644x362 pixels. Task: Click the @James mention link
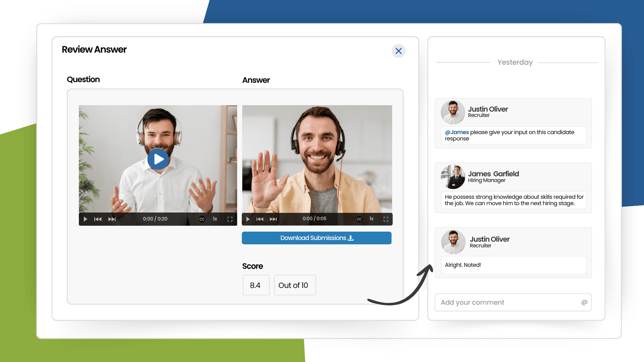point(457,132)
